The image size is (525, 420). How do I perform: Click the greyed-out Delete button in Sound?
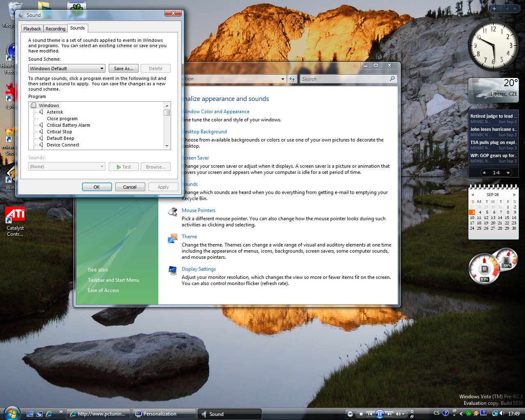pos(155,68)
